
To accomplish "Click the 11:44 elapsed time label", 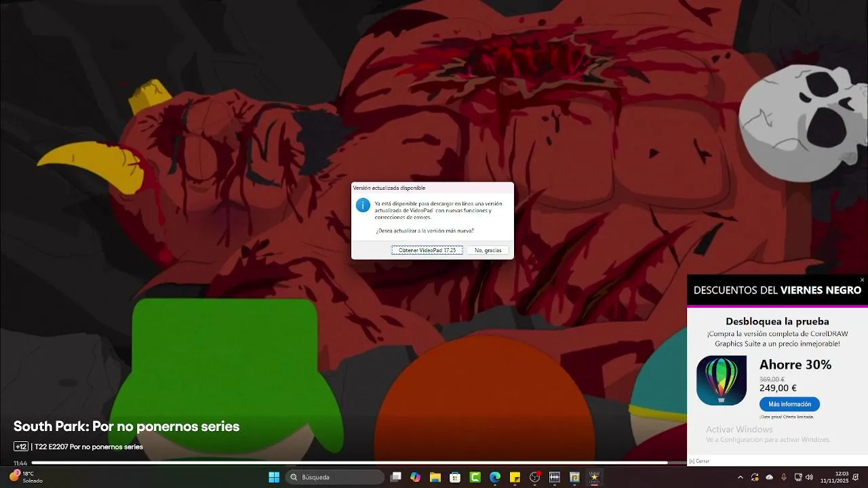I will [x=20, y=463].
